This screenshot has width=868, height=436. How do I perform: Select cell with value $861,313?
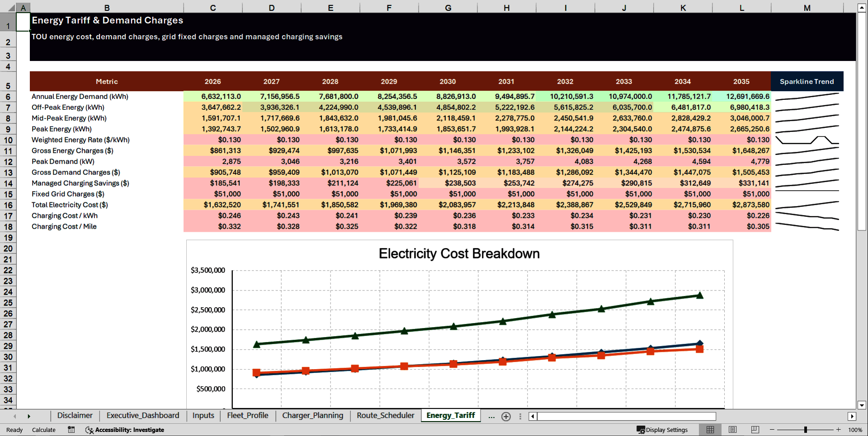point(213,151)
